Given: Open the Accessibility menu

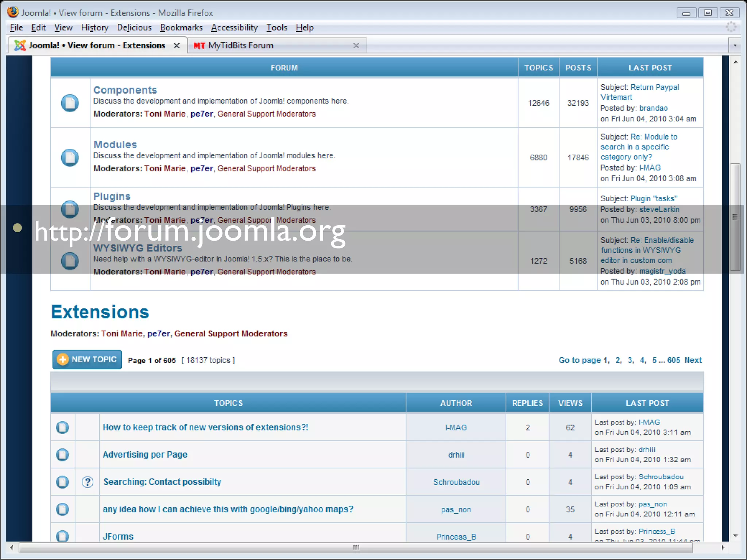Looking at the screenshot, I should click(x=235, y=28).
